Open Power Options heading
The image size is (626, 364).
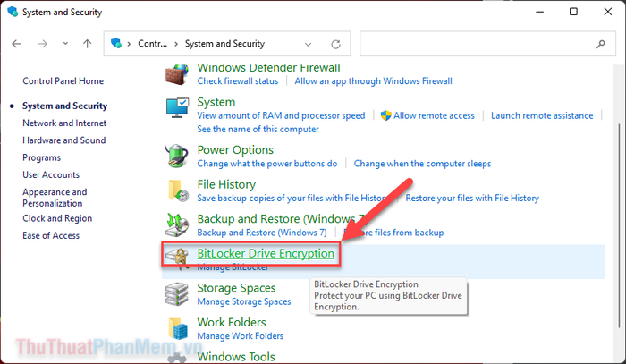235,150
